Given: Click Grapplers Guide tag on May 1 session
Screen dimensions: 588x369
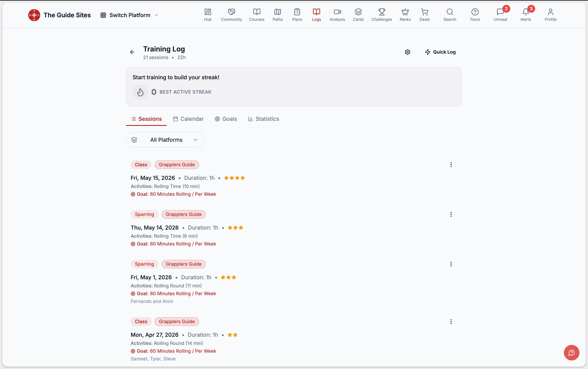Looking at the screenshot, I should pyautogui.click(x=184, y=264).
